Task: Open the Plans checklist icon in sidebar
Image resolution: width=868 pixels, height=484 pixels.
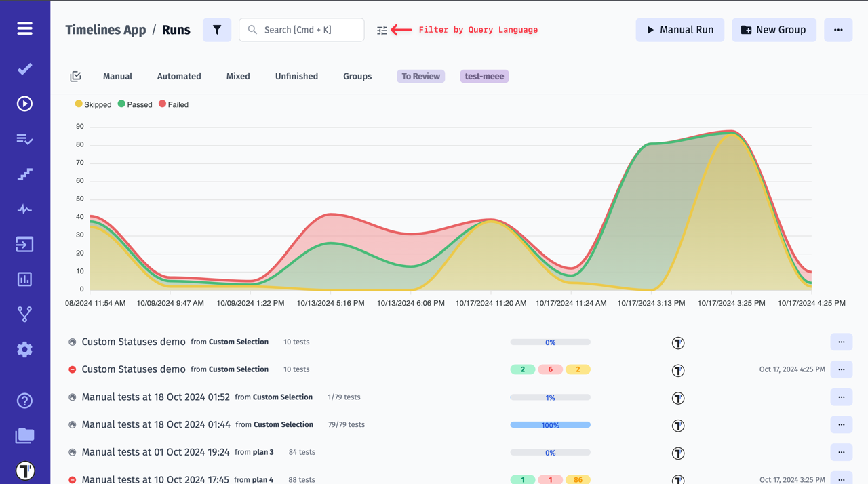Action: coord(24,139)
